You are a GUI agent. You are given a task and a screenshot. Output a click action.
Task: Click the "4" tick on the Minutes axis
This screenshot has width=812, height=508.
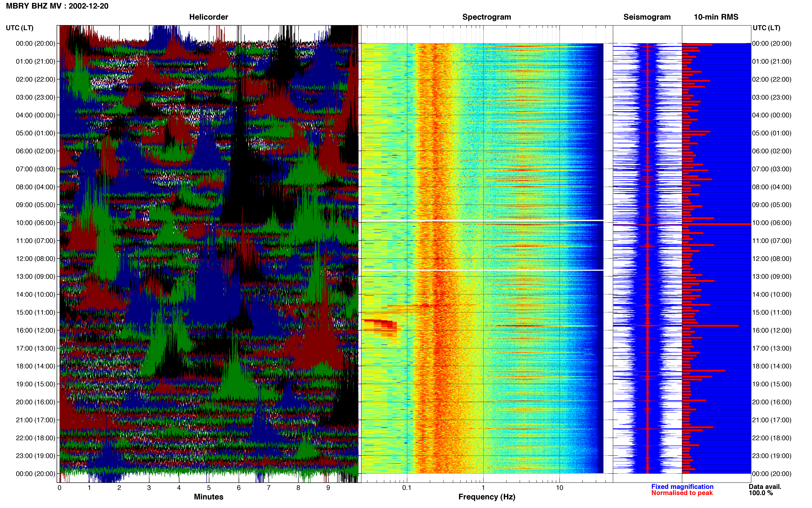pos(179,488)
